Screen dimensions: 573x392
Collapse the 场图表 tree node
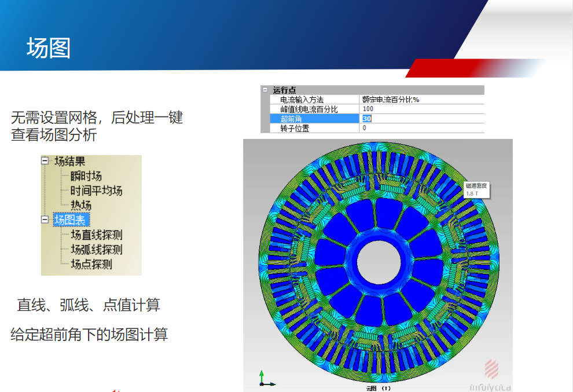(45, 219)
